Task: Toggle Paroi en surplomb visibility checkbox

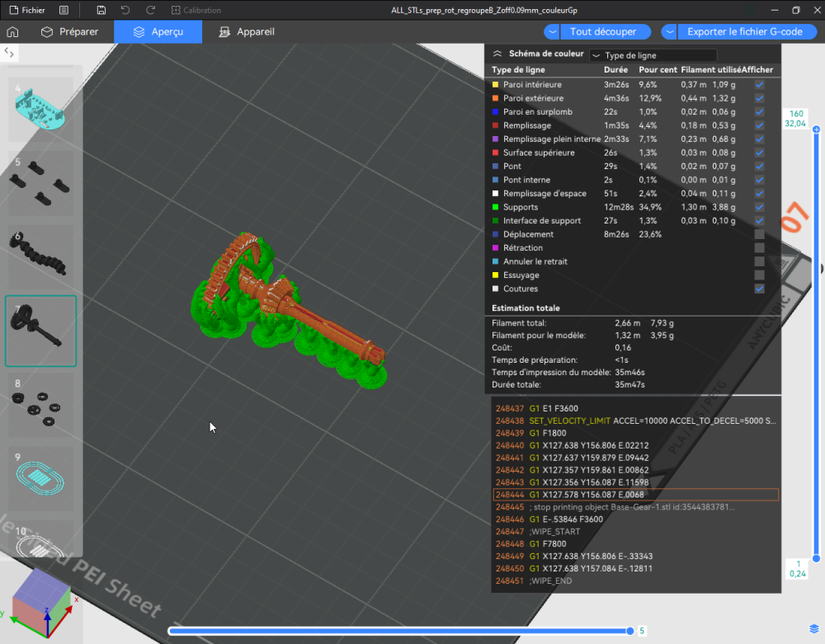Action: (x=759, y=111)
